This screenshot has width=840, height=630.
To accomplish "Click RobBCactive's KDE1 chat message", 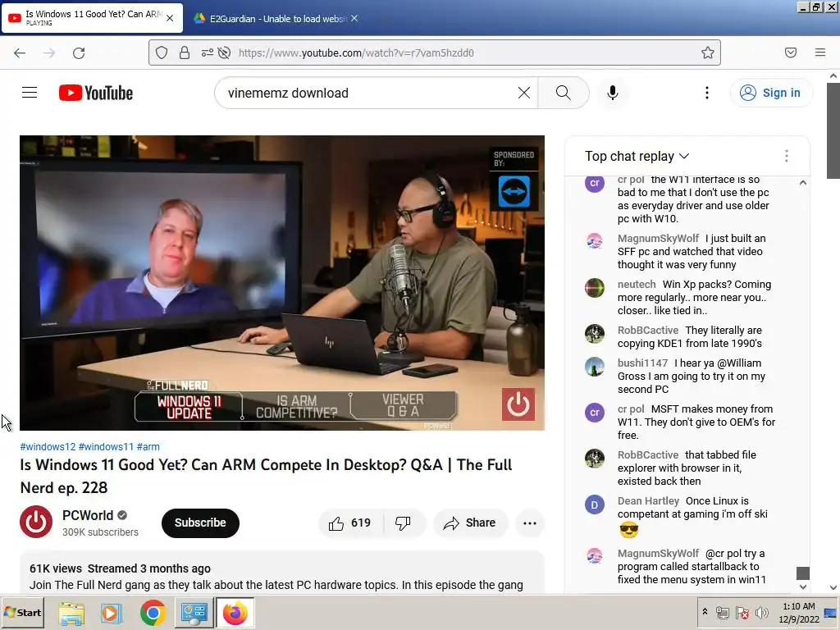I will pos(690,337).
